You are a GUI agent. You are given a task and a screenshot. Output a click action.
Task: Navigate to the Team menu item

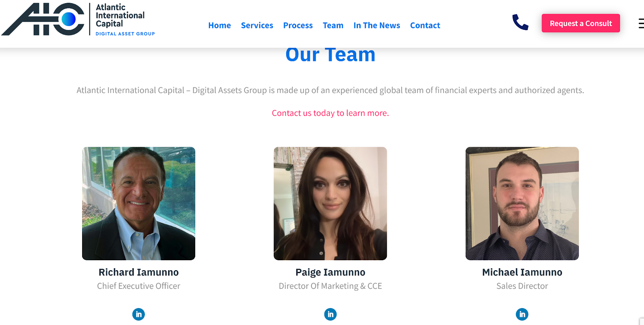(333, 25)
